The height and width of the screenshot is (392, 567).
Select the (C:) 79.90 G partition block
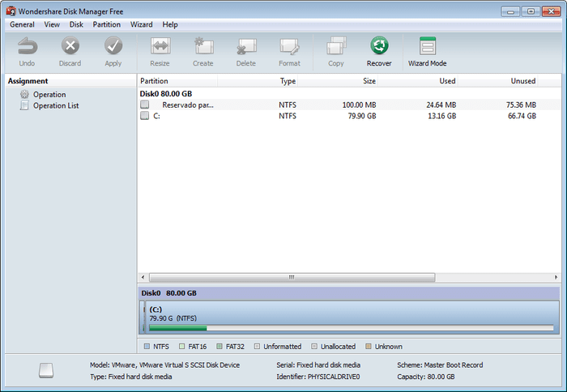pos(352,317)
